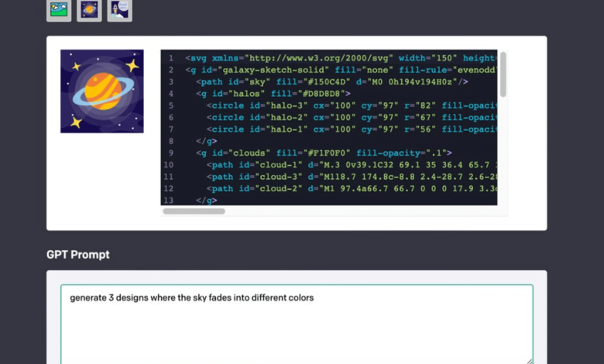Click the cloud-2 path code line

tap(348, 188)
